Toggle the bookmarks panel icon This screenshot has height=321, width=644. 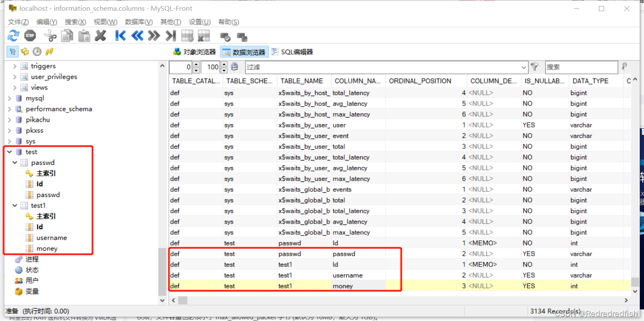click(25, 52)
